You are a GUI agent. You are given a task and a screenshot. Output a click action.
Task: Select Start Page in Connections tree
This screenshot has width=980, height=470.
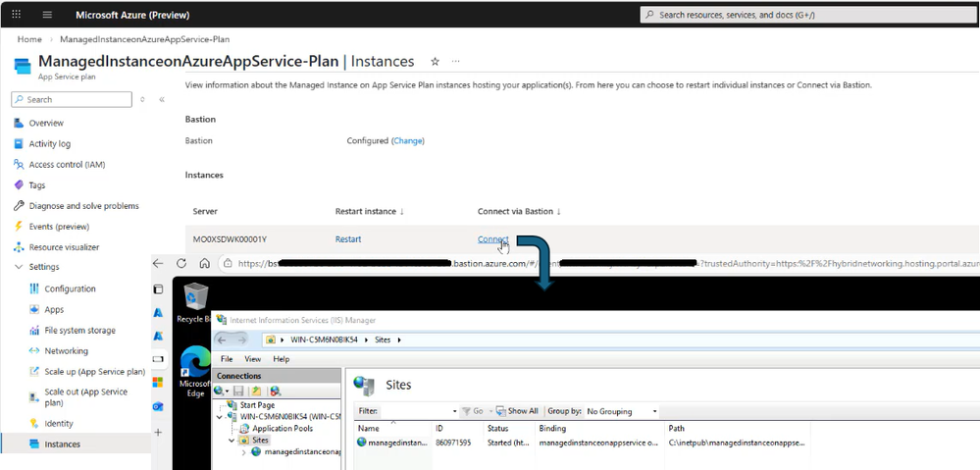click(257, 405)
